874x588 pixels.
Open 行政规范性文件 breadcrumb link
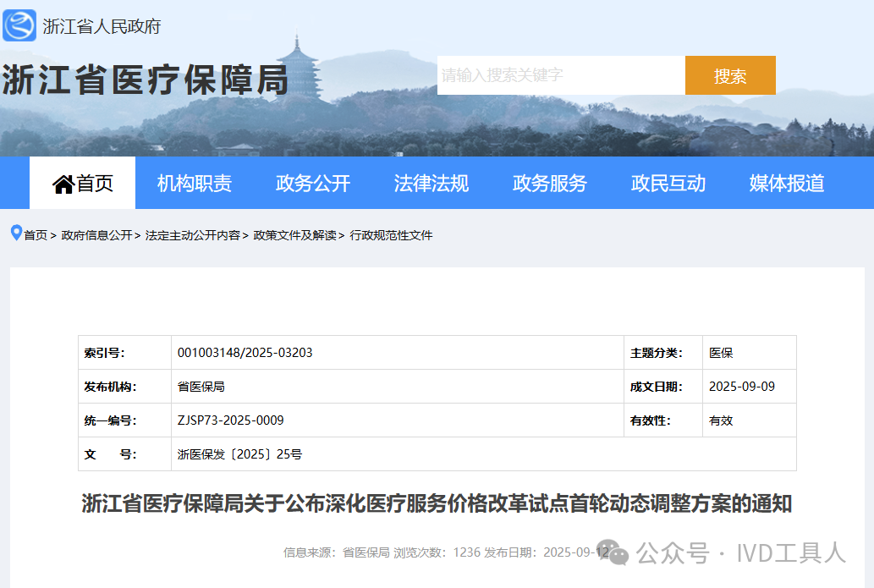(x=391, y=235)
